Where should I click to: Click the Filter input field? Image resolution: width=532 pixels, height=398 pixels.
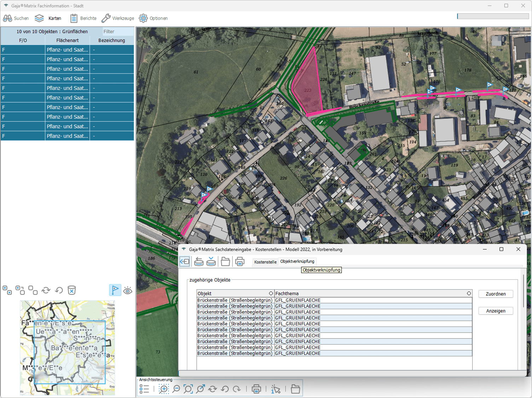pyautogui.click(x=118, y=31)
